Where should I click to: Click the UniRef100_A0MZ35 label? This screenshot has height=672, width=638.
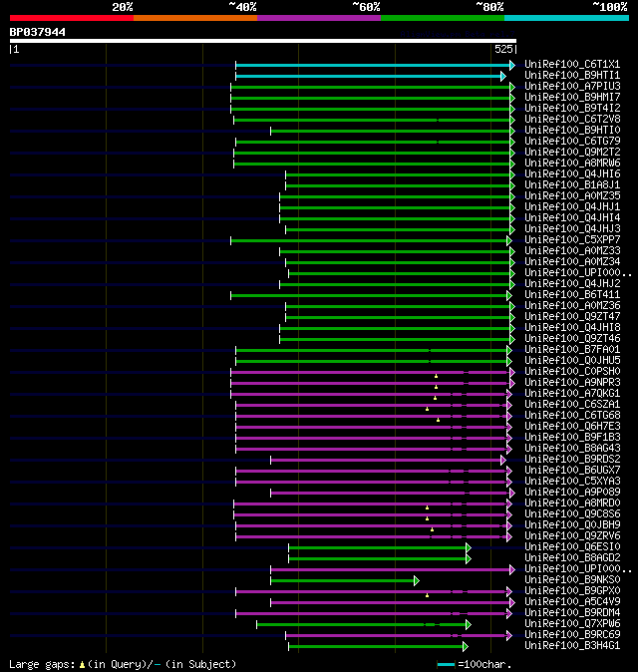[572, 195]
